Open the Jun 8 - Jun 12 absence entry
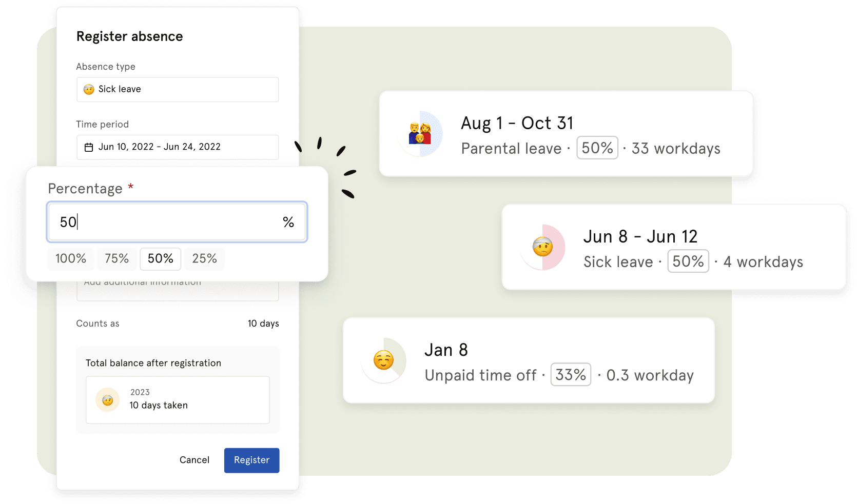The width and height of the screenshot is (857, 504). pyautogui.click(x=673, y=247)
